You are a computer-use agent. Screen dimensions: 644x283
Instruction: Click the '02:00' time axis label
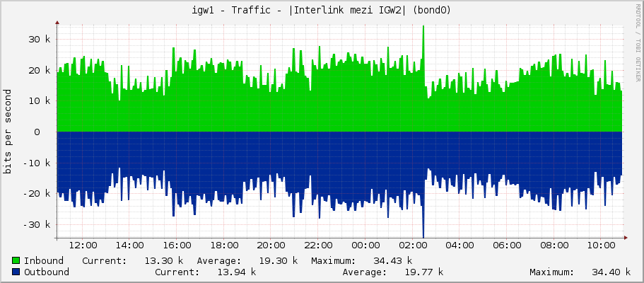point(414,246)
